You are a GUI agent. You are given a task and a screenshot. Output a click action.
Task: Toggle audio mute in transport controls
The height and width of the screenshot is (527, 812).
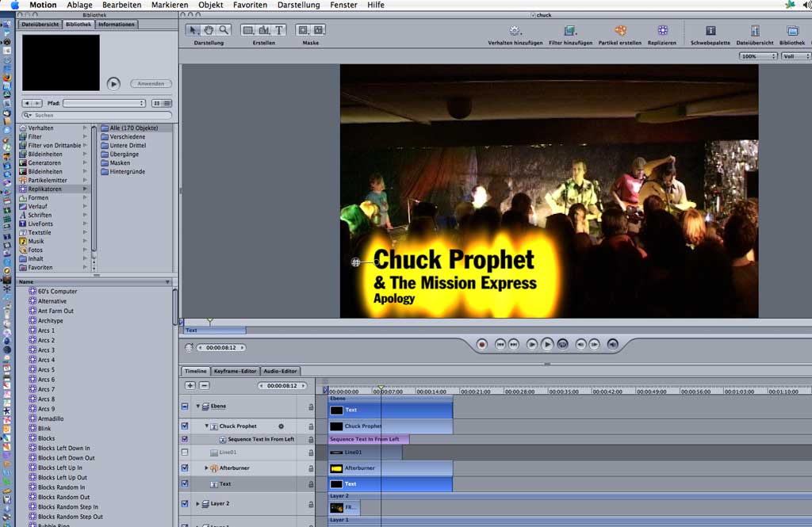pos(613,344)
